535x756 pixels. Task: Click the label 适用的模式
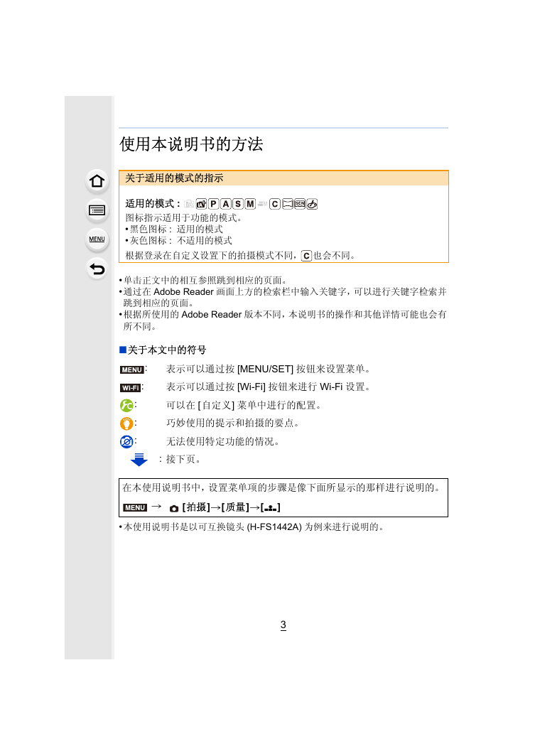click(149, 204)
